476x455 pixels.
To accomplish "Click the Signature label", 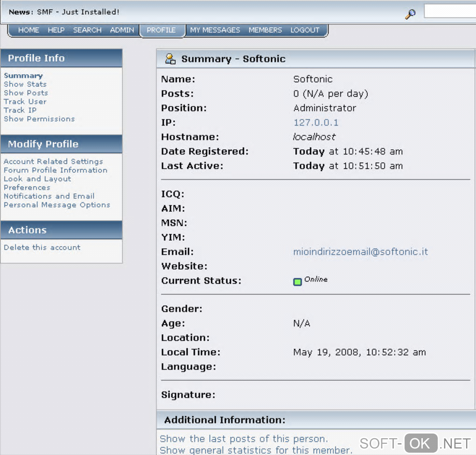I will pyautogui.click(x=188, y=395).
